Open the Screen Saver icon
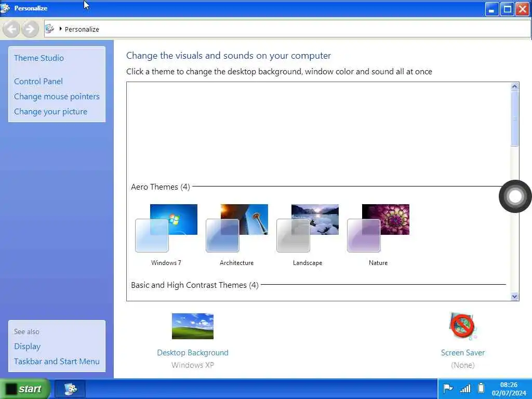This screenshot has height=399, width=532. pyautogui.click(x=463, y=326)
